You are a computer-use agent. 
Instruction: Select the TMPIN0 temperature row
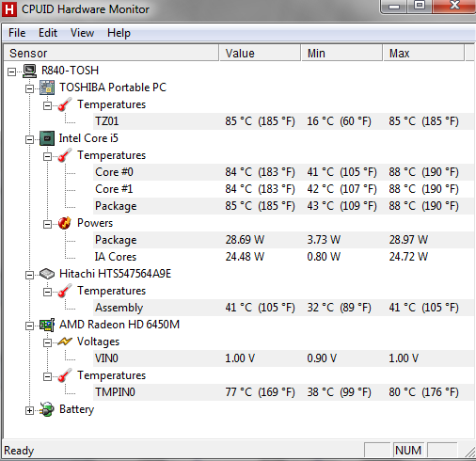(283, 392)
